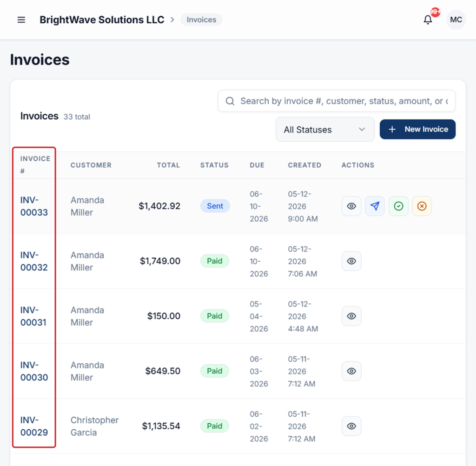The width and height of the screenshot is (476, 466).
Task: Open invoice link INV-00030
Action: click(x=34, y=371)
